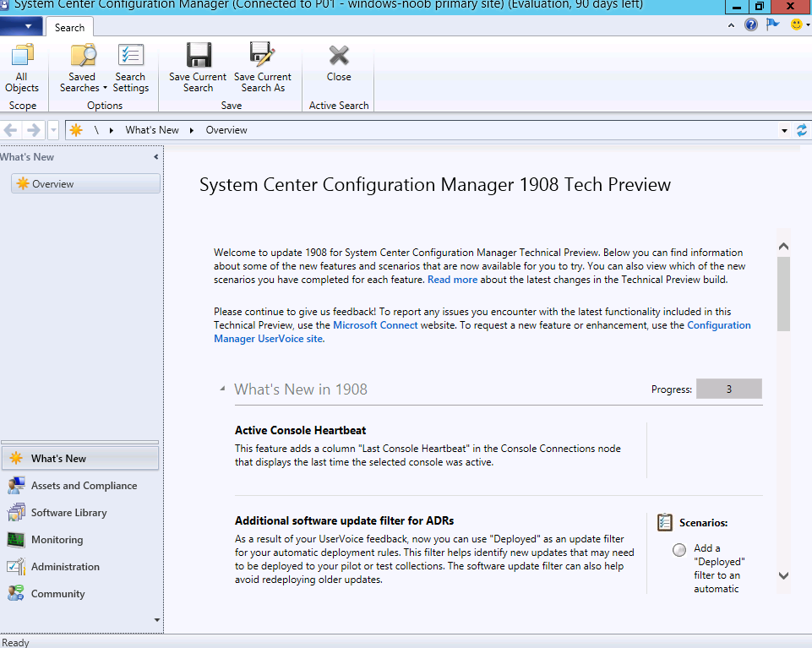Open Saved Searches in the ribbon

tap(83, 68)
